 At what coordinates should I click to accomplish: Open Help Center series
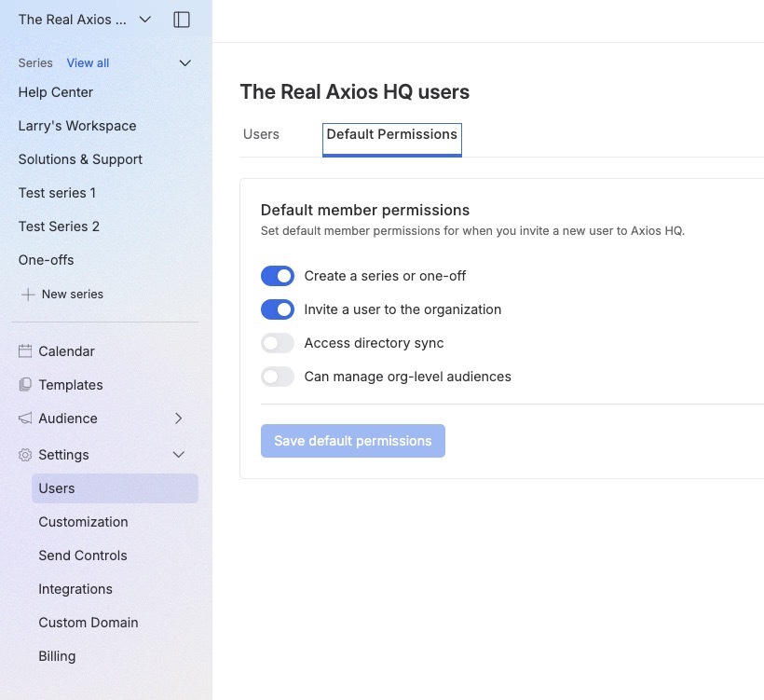pos(56,92)
